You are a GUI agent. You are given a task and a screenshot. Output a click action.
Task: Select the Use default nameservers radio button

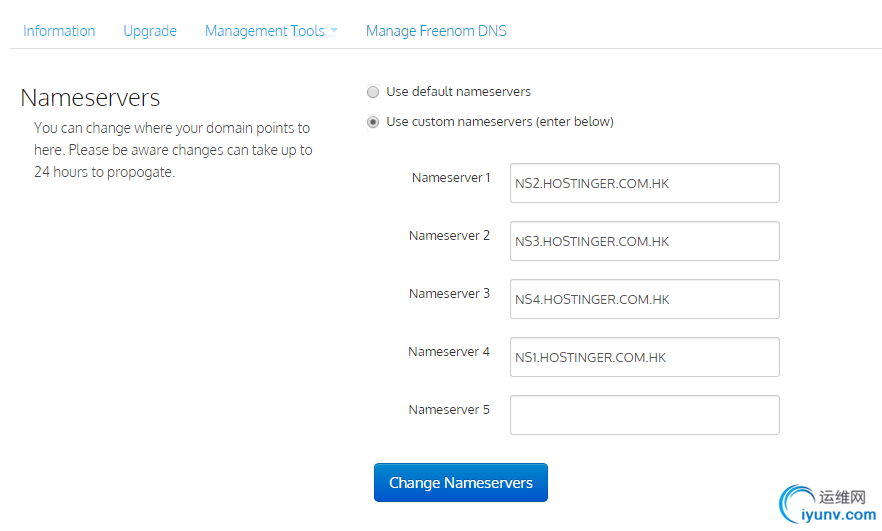tap(373, 92)
